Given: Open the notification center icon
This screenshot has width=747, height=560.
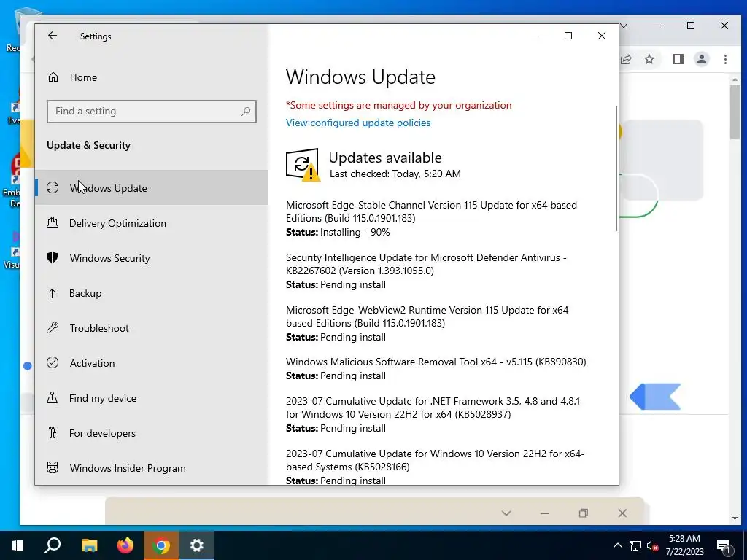Looking at the screenshot, I should tap(724, 545).
